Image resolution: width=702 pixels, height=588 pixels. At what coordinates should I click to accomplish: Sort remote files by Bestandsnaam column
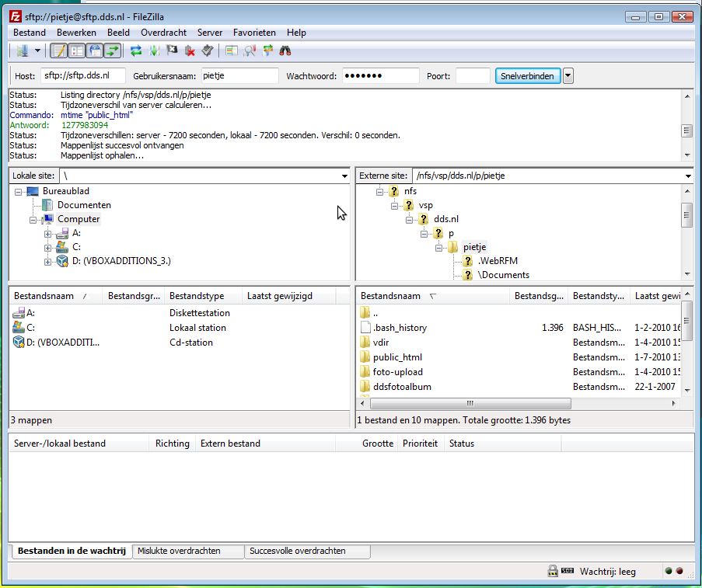pos(433,296)
